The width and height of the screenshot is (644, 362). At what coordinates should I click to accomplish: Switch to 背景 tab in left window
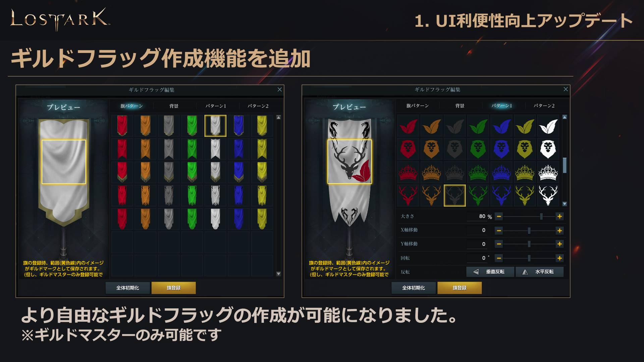[x=174, y=106]
